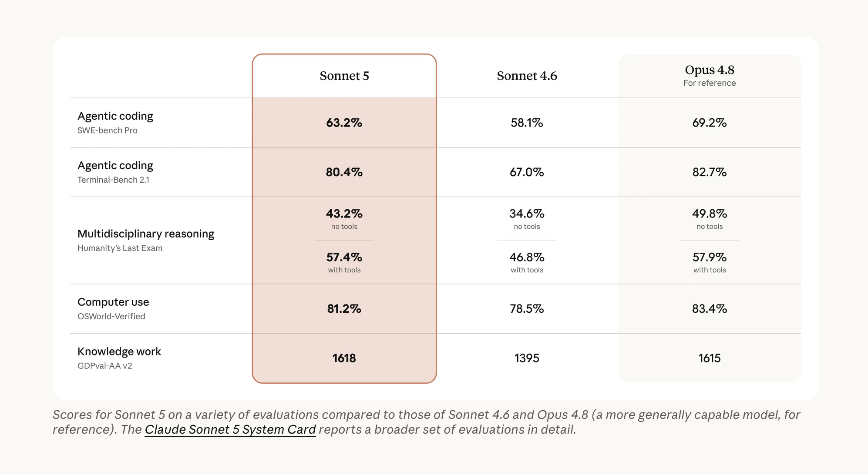
Task: Click Opus 4.8's 83.4% OSWorld score
Action: (710, 309)
